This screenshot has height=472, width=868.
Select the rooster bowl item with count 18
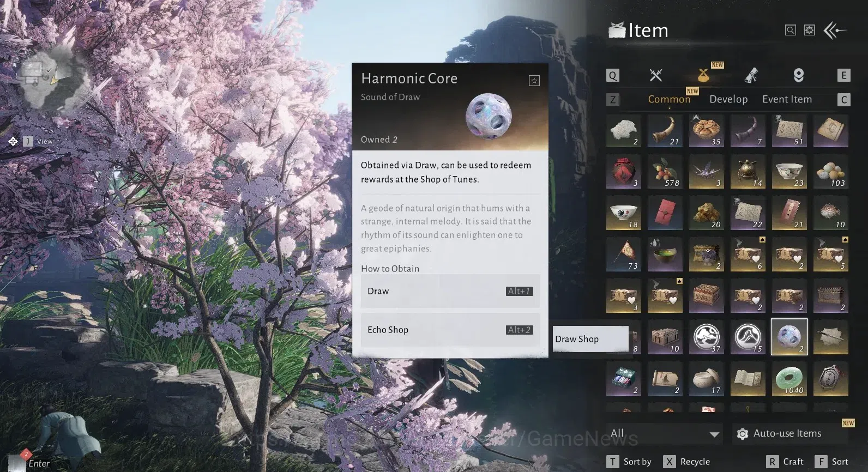click(624, 213)
